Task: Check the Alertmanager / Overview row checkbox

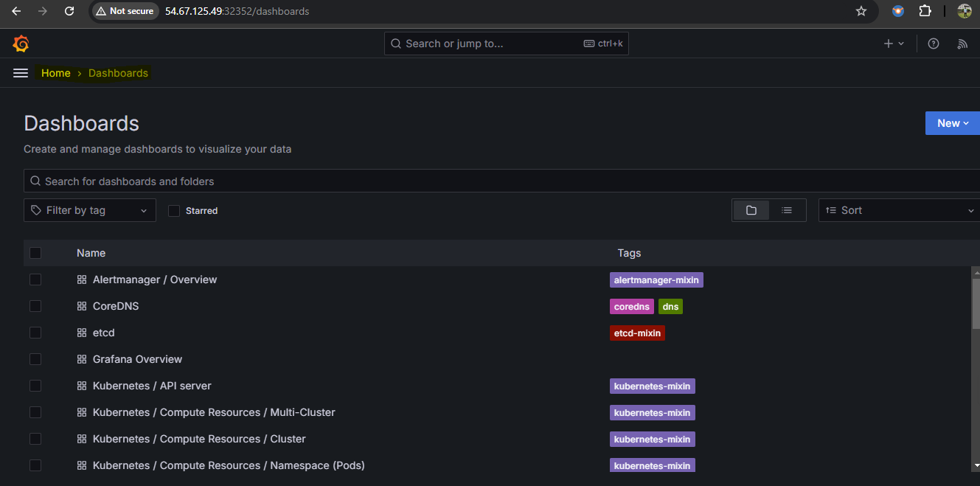Action: coord(35,280)
